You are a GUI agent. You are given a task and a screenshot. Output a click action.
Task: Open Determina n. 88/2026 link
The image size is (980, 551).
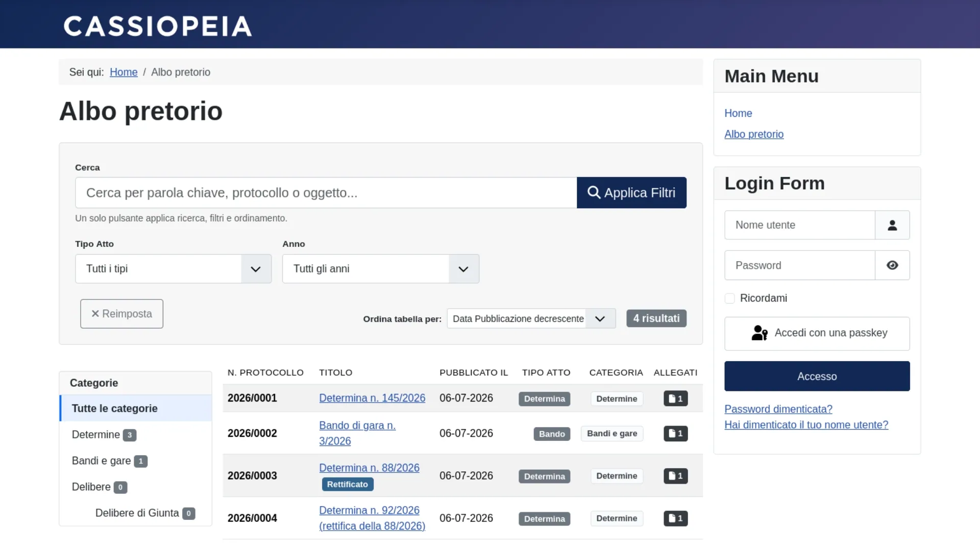click(369, 468)
